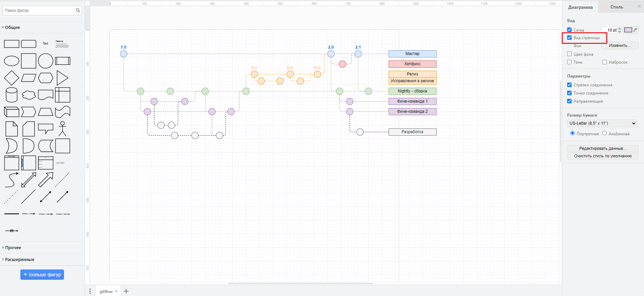
Task: Expand the Расширенные shapes section
Action: tap(42, 259)
